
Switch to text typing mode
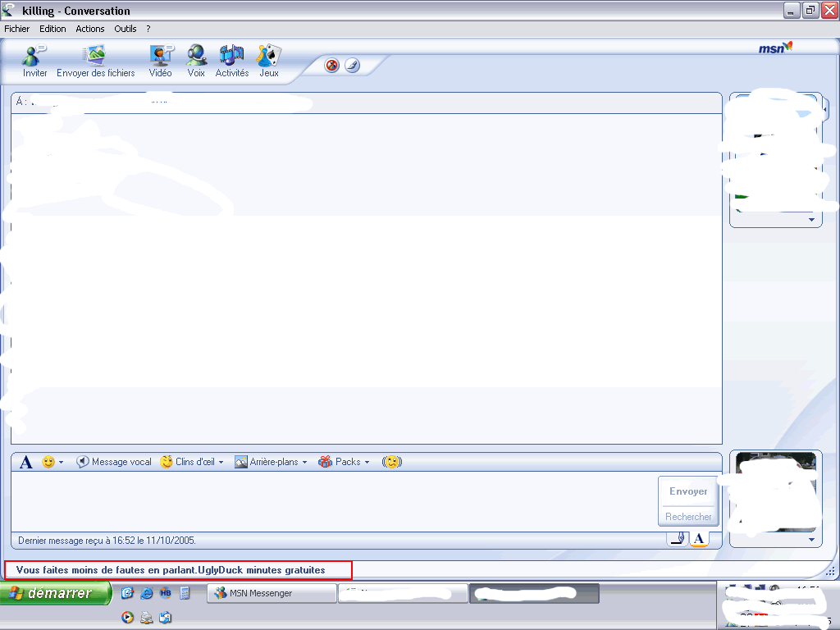click(698, 539)
